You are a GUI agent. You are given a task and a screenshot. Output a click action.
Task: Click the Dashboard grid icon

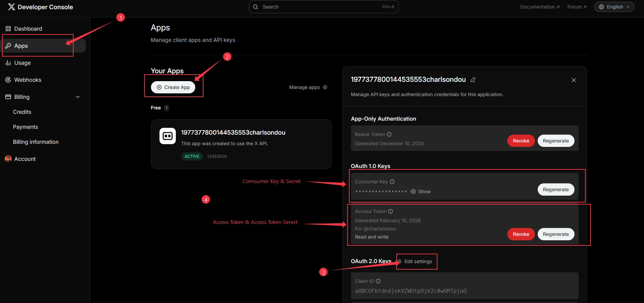click(8, 29)
